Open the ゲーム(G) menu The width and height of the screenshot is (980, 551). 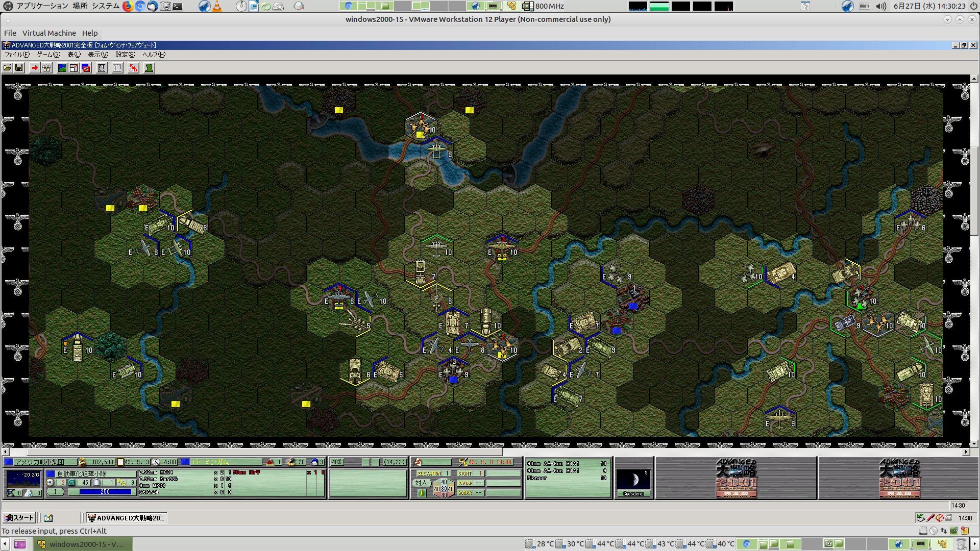[48, 55]
